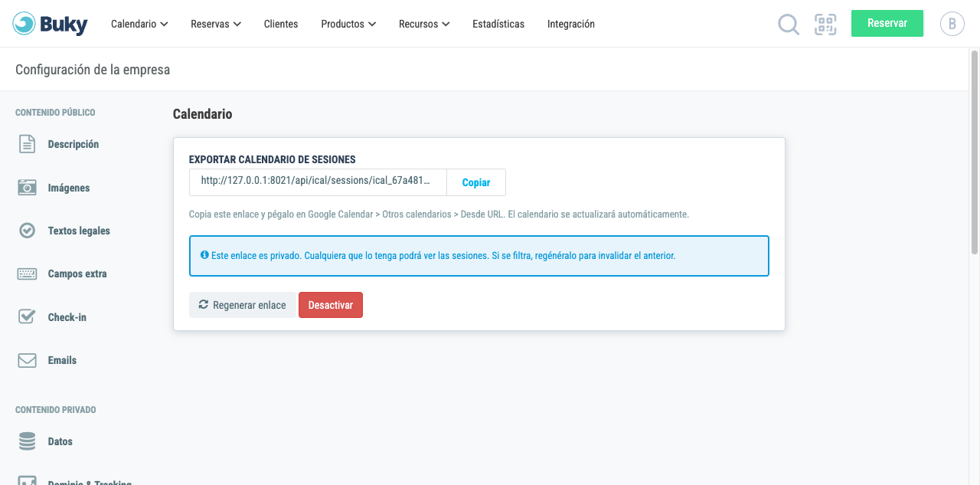Open Campos extra settings
This screenshot has width=980, height=485.
pos(77,274)
